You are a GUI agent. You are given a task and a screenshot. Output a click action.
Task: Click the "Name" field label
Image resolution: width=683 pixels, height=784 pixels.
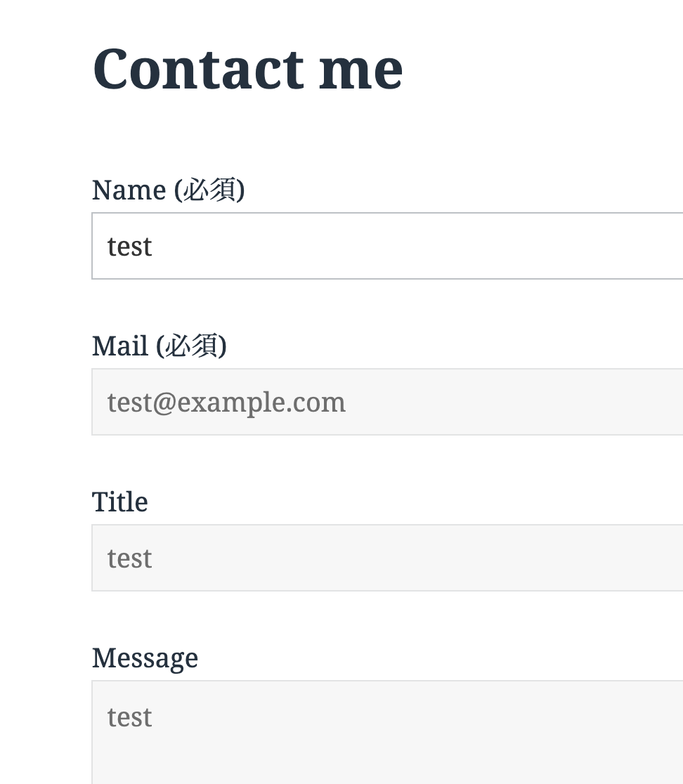pos(129,190)
